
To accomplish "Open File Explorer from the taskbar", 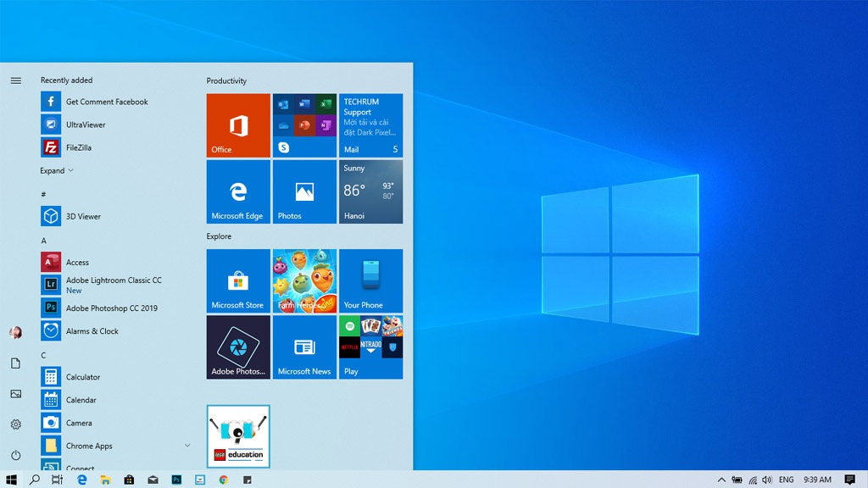I will point(105,480).
